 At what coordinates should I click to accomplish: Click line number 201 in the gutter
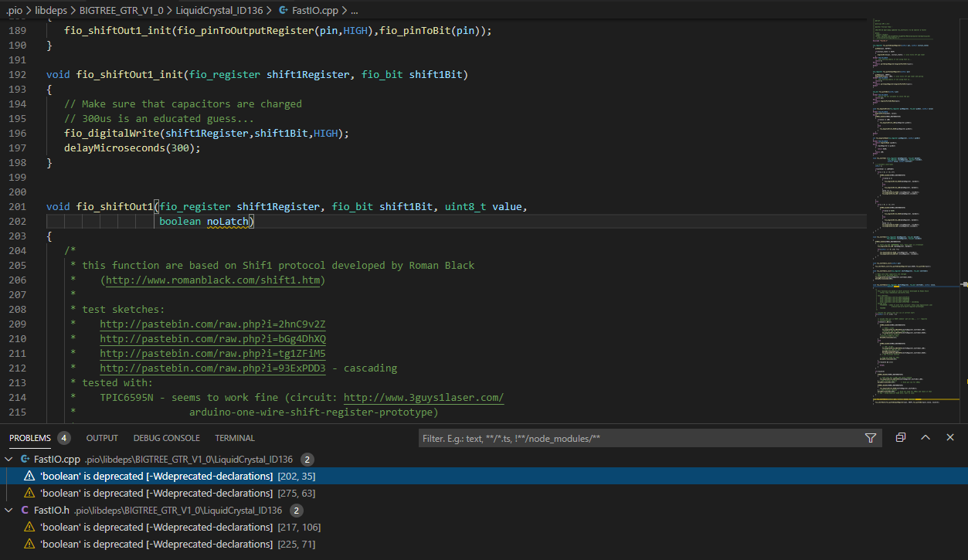[17, 206]
